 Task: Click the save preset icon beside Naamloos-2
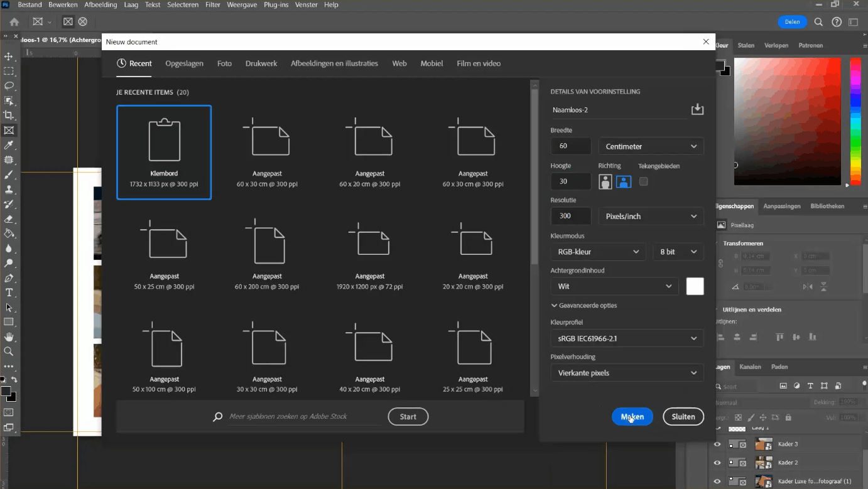pos(697,109)
